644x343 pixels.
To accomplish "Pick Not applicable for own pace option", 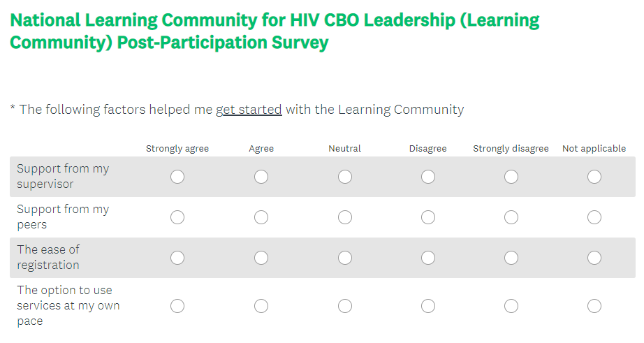I will (x=594, y=306).
